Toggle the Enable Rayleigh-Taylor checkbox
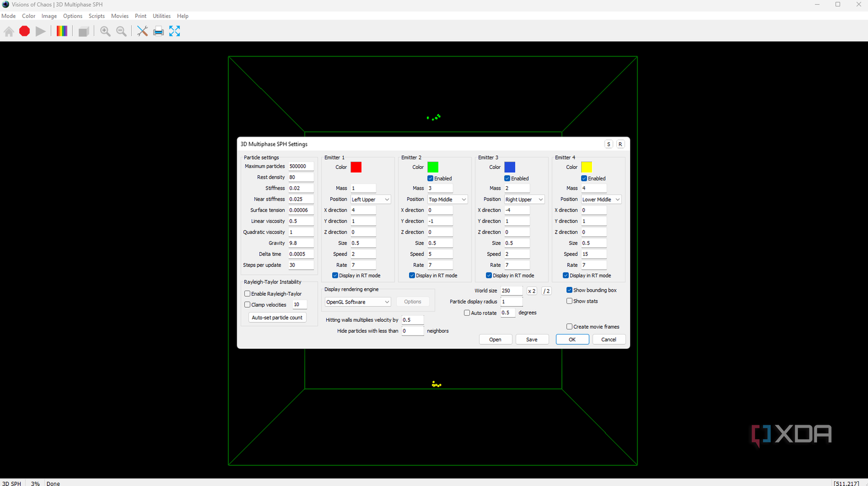This screenshot has height=486, width=868. [248, 294]
